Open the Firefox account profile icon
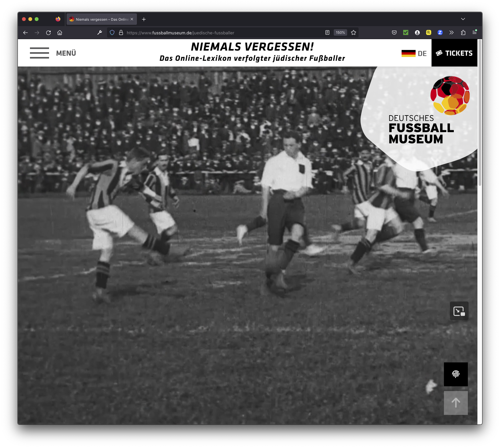This screenshot has width=500, height=448. pos(417,32)
